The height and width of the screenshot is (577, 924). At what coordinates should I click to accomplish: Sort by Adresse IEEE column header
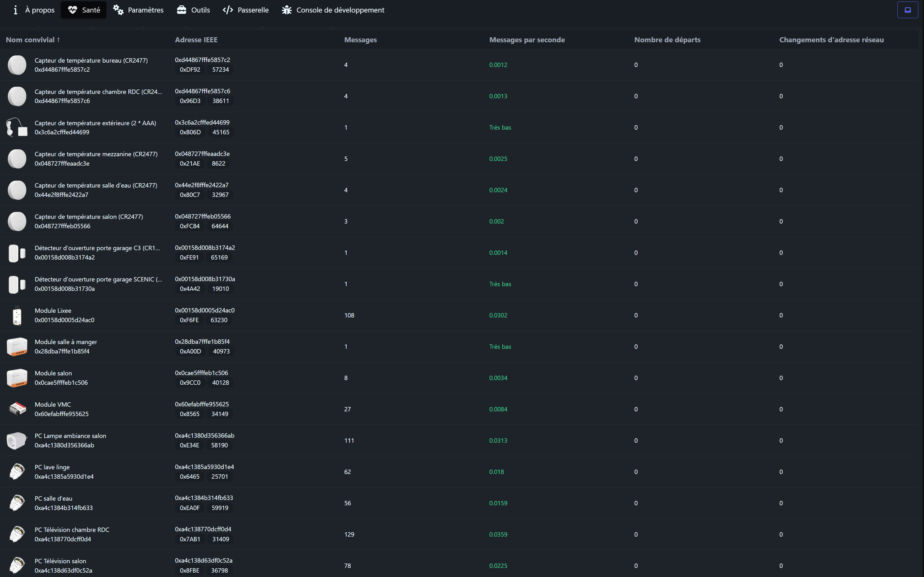point(196,40)
